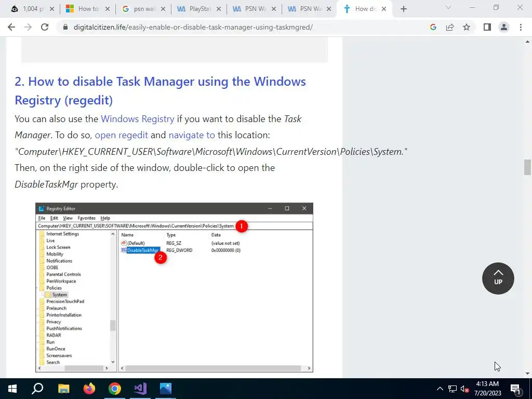Launch Firefox from taskbar
This screenshot has width=532, height=399.
89,389
